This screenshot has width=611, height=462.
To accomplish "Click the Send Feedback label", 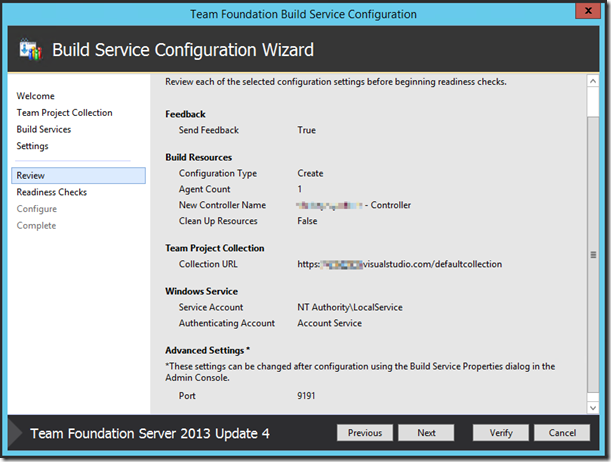I will [x=208, y=130].
